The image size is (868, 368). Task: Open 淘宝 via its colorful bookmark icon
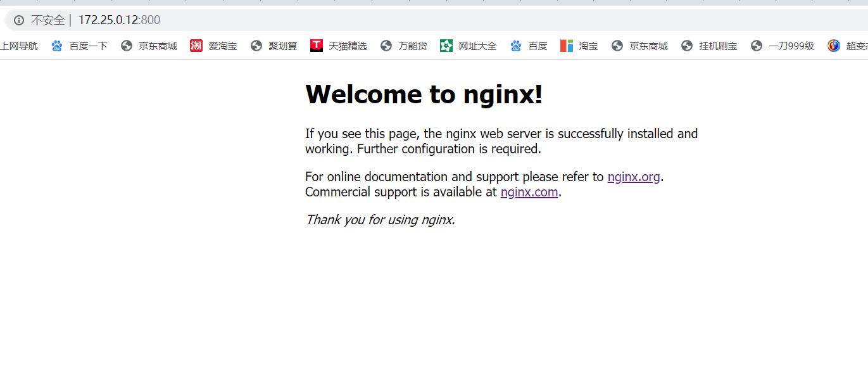566,45
